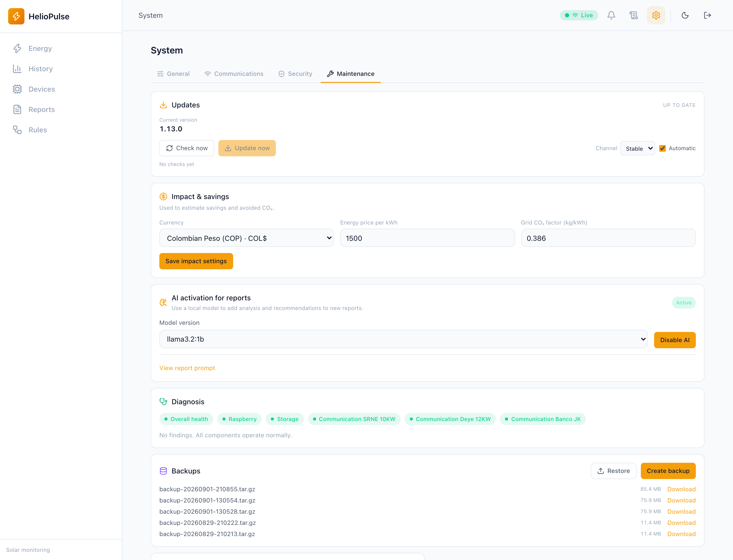Download backup-20260829-210222.tar.gz
733x560 pixels.
pos(681,523)
